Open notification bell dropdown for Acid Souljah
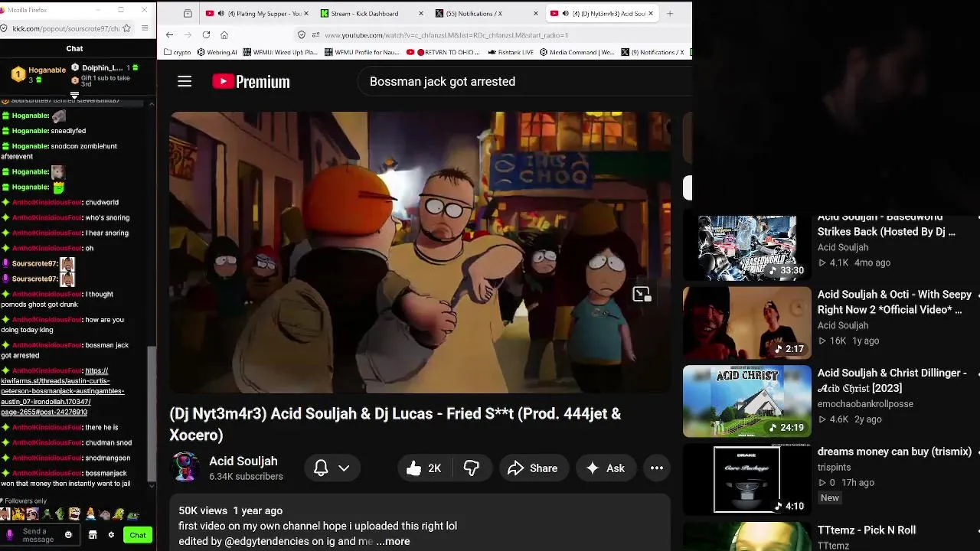 [332, 468]
